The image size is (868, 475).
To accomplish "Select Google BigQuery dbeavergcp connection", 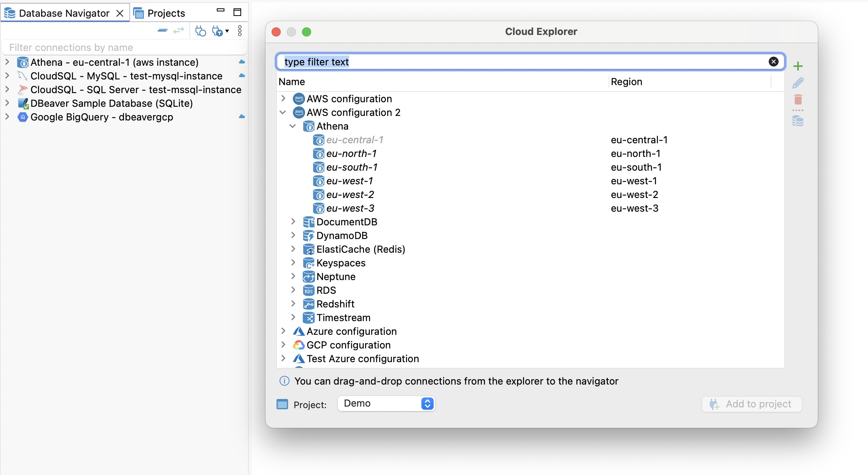I will [102, 117].
